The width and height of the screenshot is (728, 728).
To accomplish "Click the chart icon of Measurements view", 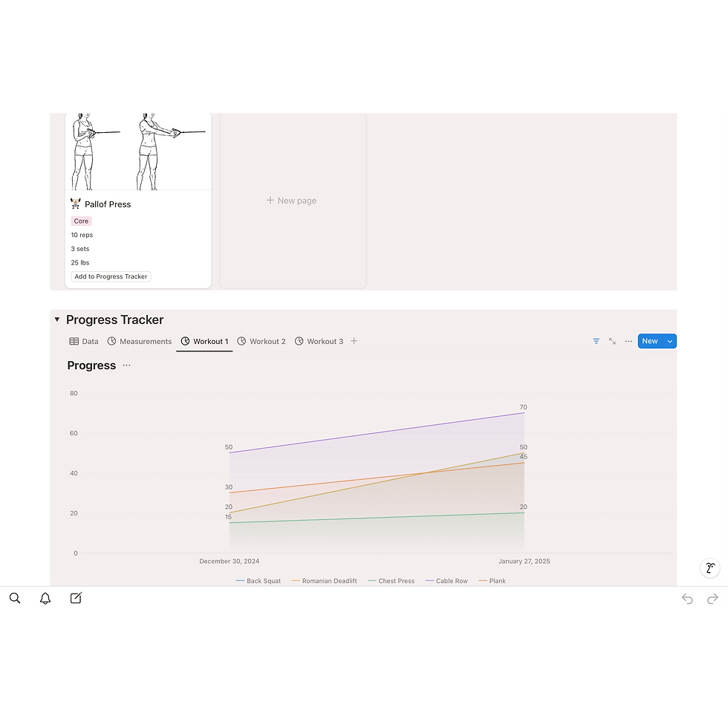I will (111, 341).
